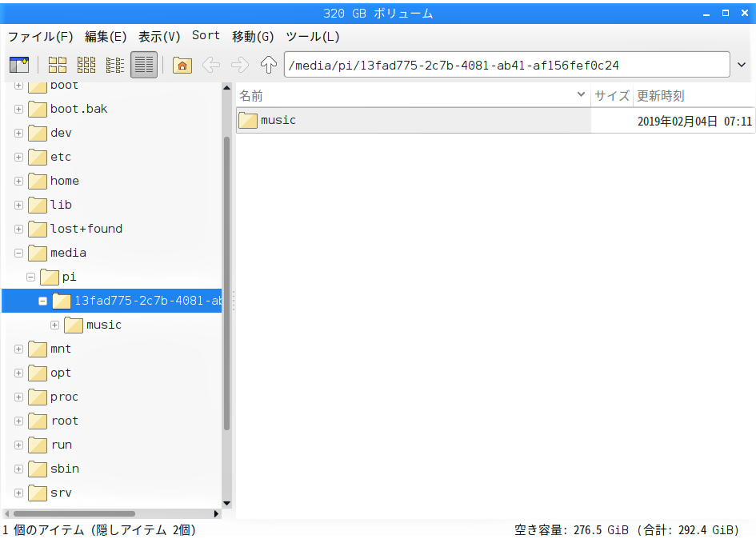Viewport: 756px width, 539px height.
Task: Expand mnt tree node
Action: 19,349
